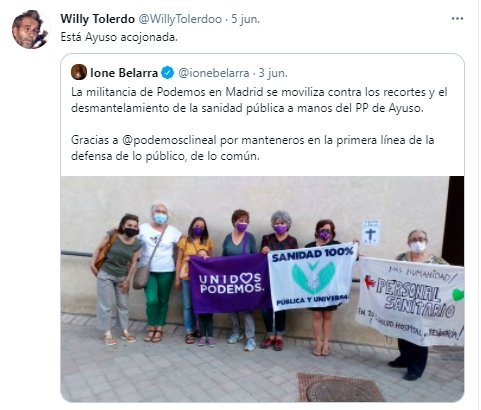The image size is (481, 410).
Task: Click the 'defensa de lo público' line
Action: point(165,156)
